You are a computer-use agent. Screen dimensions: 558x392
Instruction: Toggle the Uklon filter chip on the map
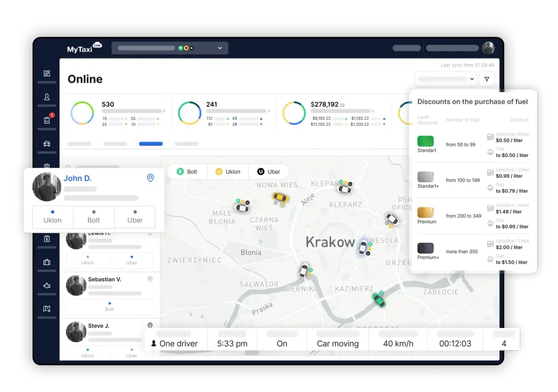[228, 171]
